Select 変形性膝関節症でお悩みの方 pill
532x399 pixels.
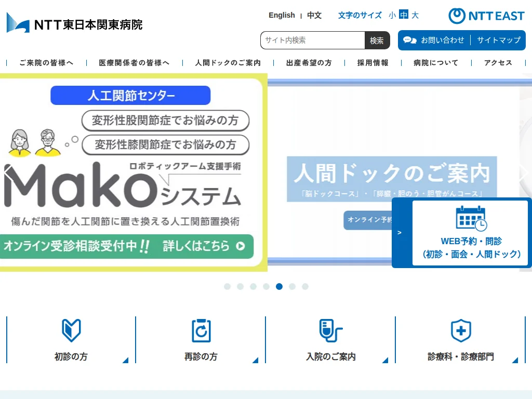165,145
